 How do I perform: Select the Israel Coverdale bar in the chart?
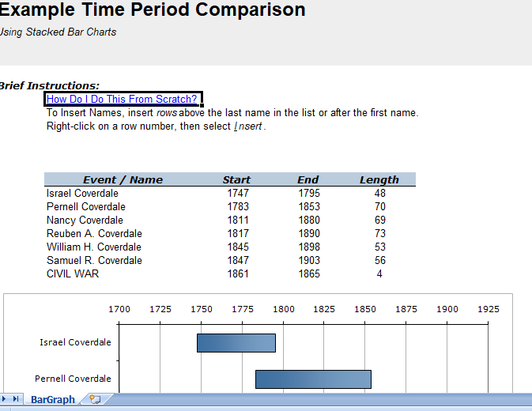pos(236,343)
